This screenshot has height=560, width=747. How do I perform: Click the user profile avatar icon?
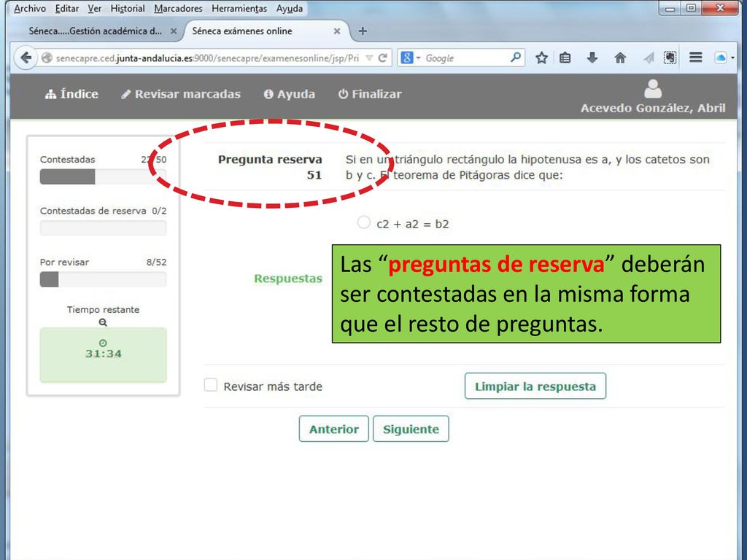click(653, 88)
